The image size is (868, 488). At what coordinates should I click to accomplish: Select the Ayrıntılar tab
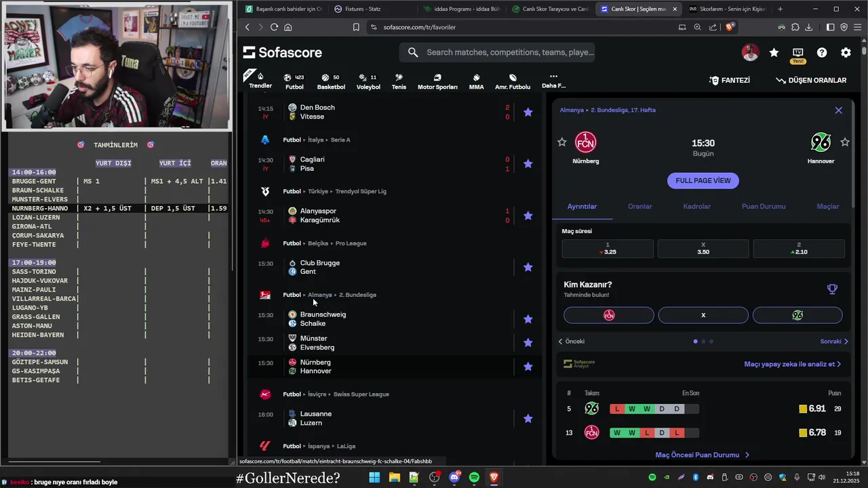pyautogui.click(x=582, y=206)
